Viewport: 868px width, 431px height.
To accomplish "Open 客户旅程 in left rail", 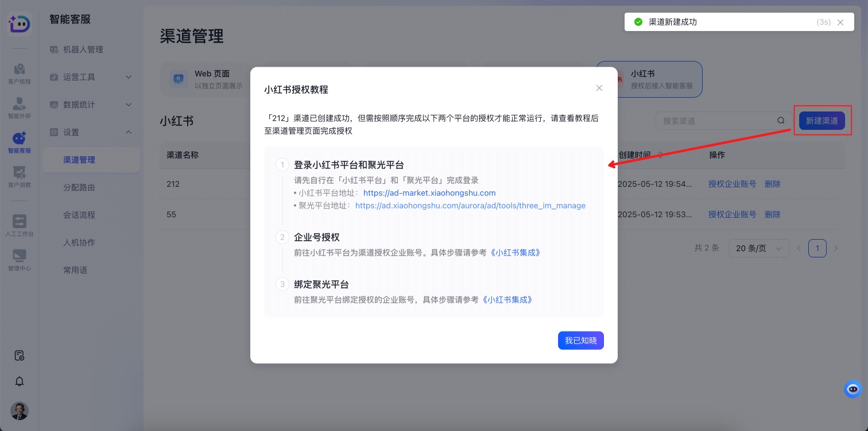I will (x=20, y=74).
